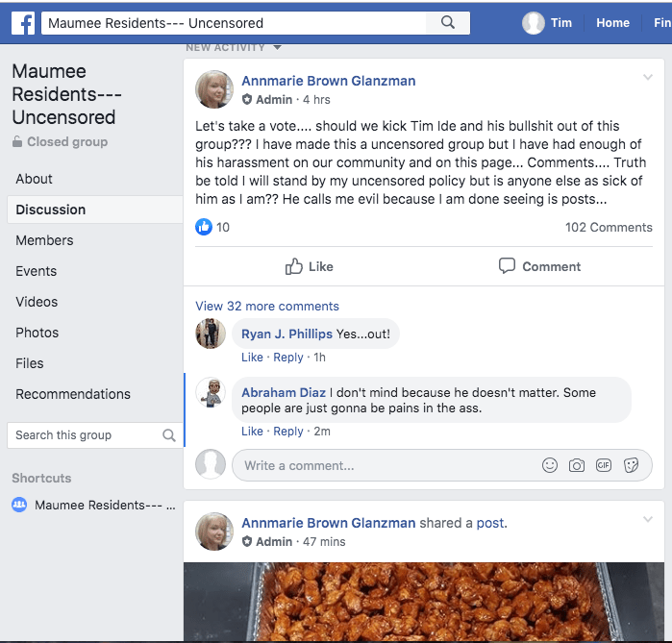
Task: View 32 more comments
Action: pos(267,306)
